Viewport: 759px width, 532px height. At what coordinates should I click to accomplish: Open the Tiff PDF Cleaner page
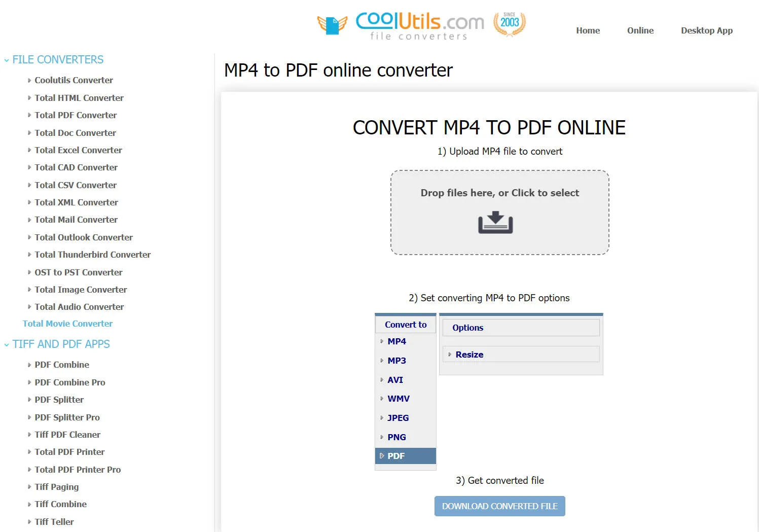click(67, 435)
